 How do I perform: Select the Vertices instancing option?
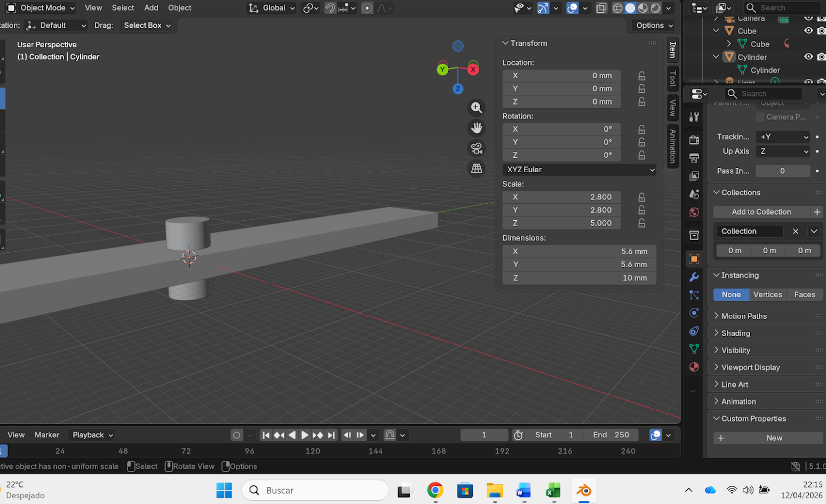click(767, 294)
